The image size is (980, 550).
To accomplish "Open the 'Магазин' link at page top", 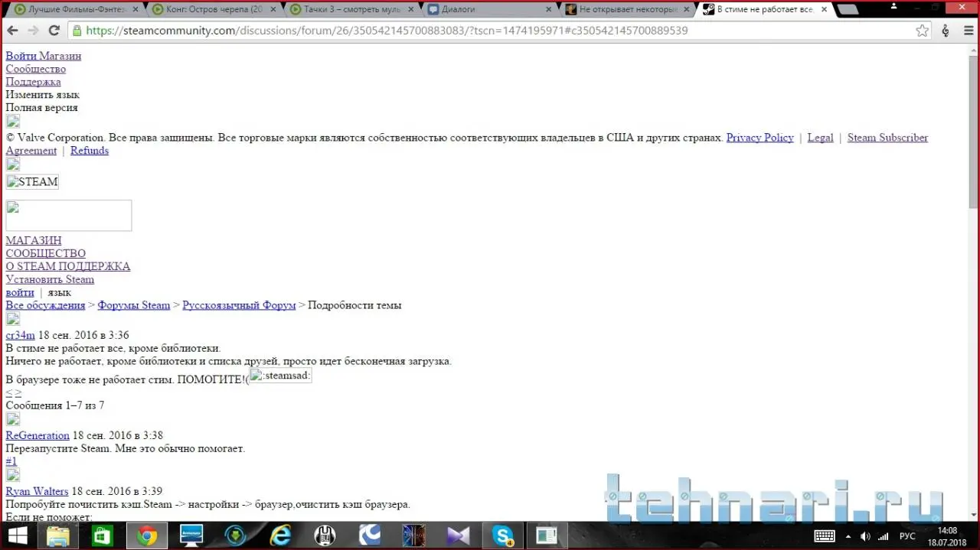I will 60,56.
